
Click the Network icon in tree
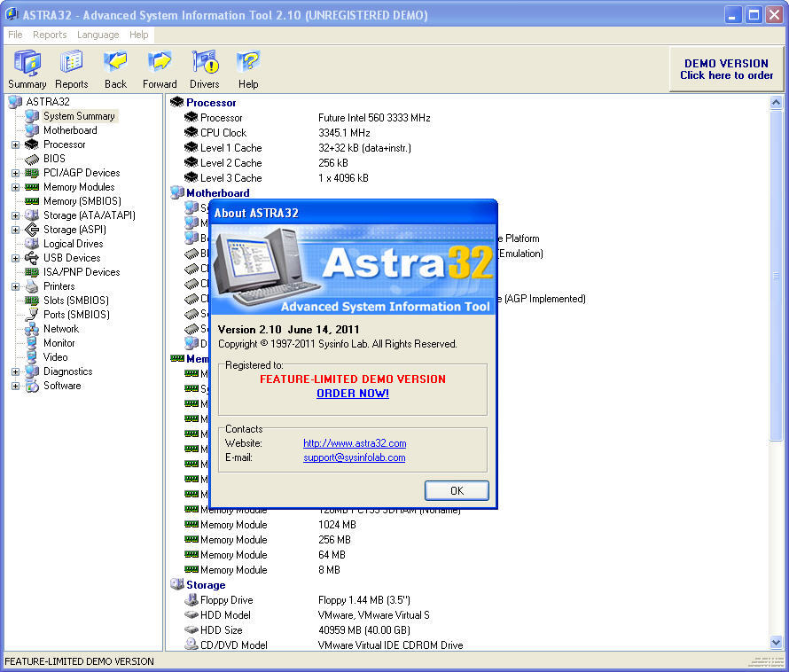click(x=32, y=329)
